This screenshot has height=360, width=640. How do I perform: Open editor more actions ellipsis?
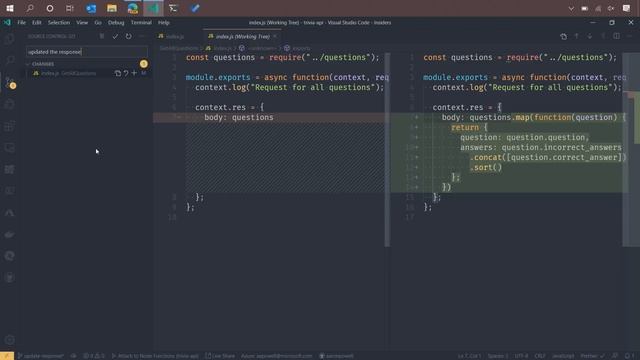(x=629, y=36)
